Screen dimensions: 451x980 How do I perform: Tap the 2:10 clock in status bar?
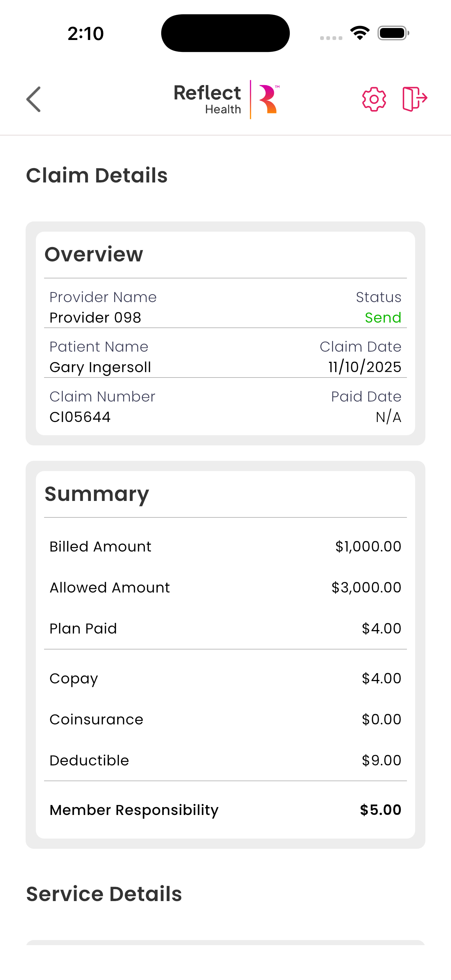pos(85,33)
